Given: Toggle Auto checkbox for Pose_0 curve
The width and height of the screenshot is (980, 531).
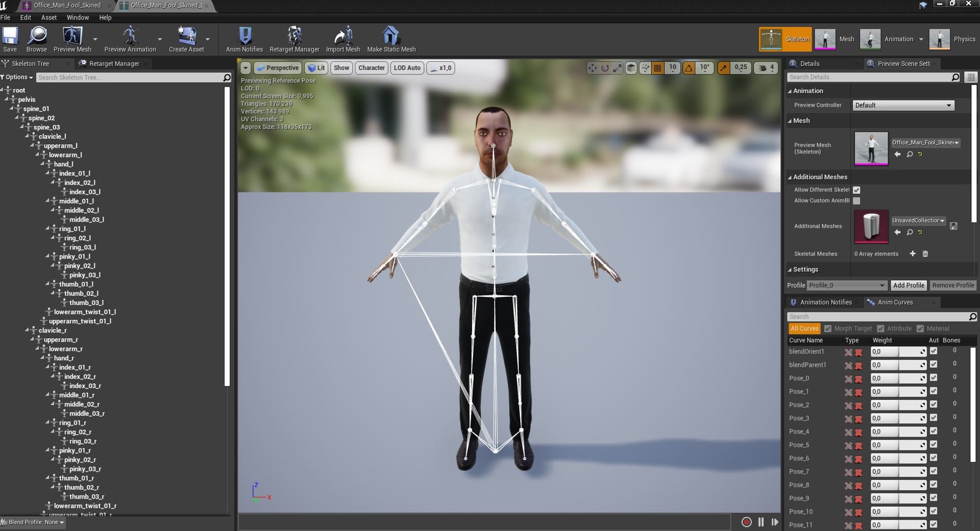Looking at the screenshot, I should click(934, 378).
